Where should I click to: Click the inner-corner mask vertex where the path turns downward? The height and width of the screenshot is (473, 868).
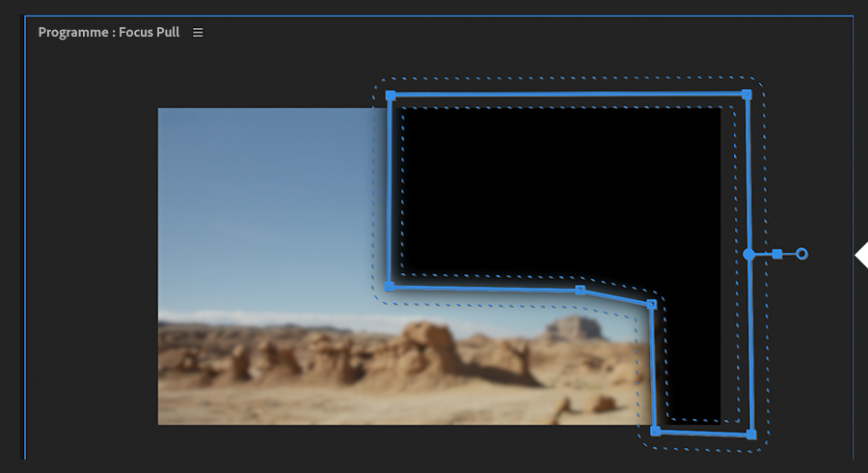(x=652, y=304)
